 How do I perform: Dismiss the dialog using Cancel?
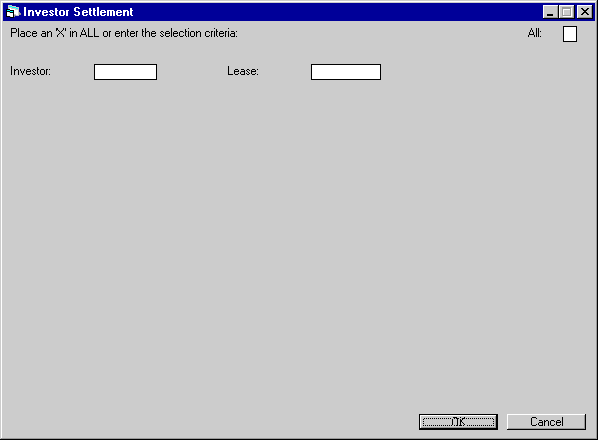(547, 422)
